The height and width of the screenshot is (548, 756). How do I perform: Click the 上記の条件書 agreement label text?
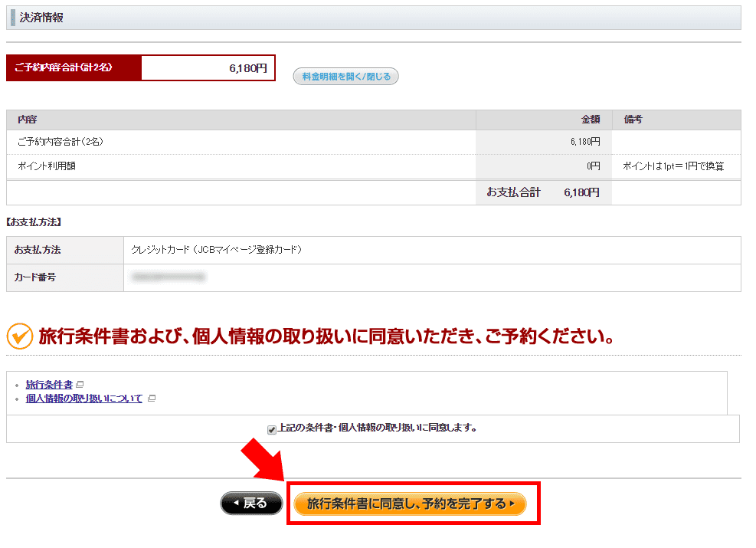376,428
